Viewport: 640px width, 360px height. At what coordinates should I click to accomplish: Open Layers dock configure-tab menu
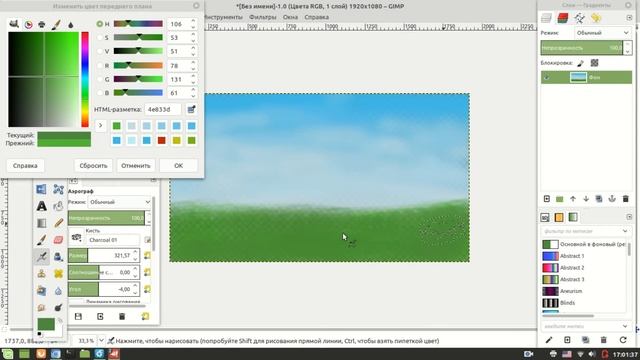(629, 18)
